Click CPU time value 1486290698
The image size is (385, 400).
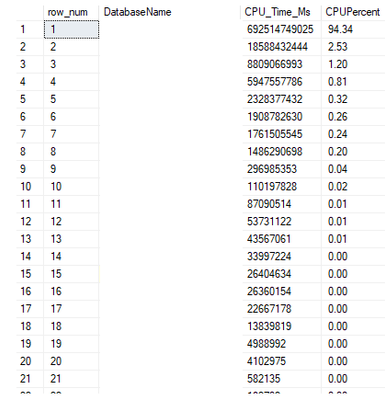pyautogui.click(x=275, y=151)
